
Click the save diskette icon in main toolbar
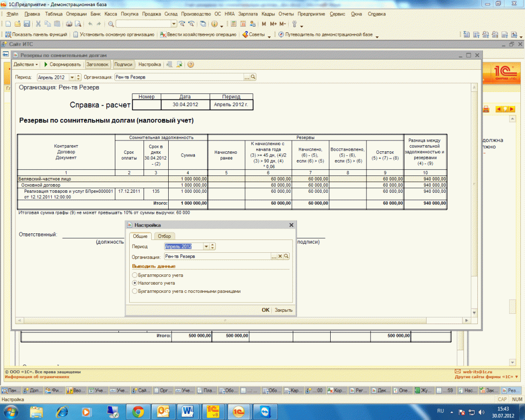pyautogui.click(x=27, y=24)
